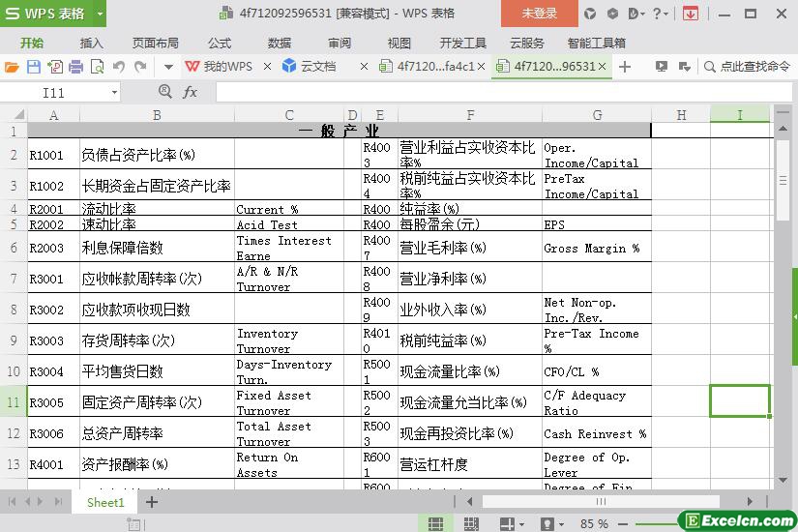
Task: Click the insert function fx icon
Action: pyautogui.click(x=191, y=92)
